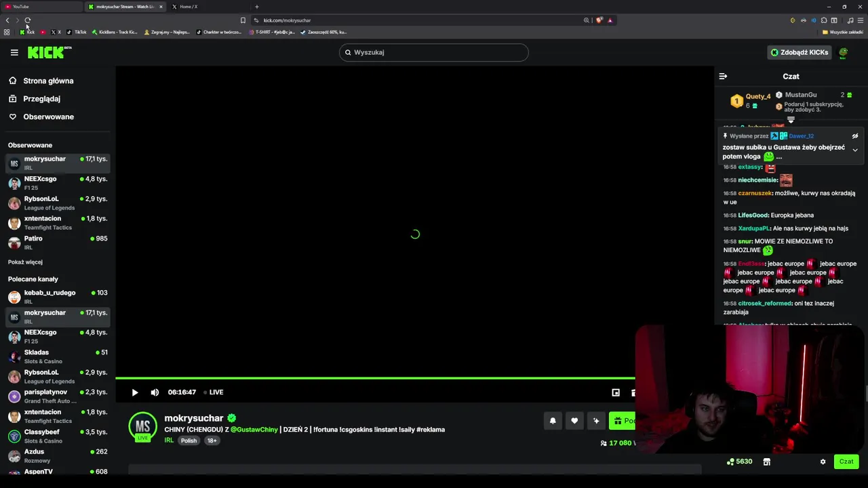Open KickBans bookmark
Image resolution: width=868 pixels, height=488 pixels.
(x=115, y=32)
